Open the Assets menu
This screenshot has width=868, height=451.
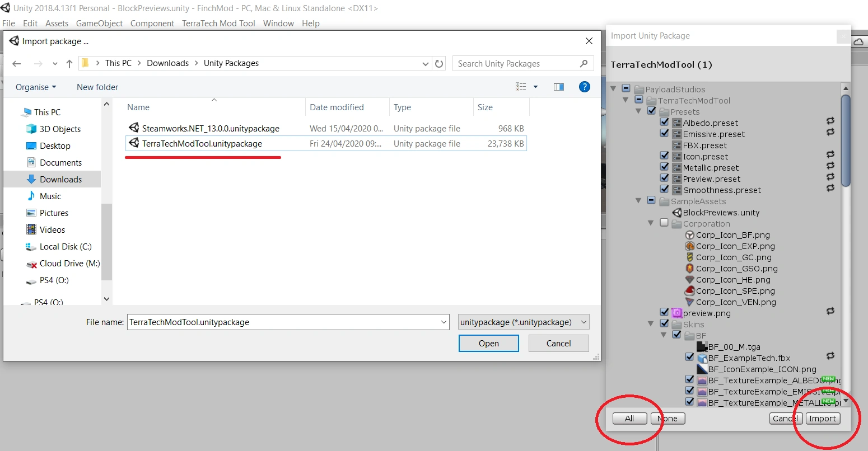[x=57, y=24]
